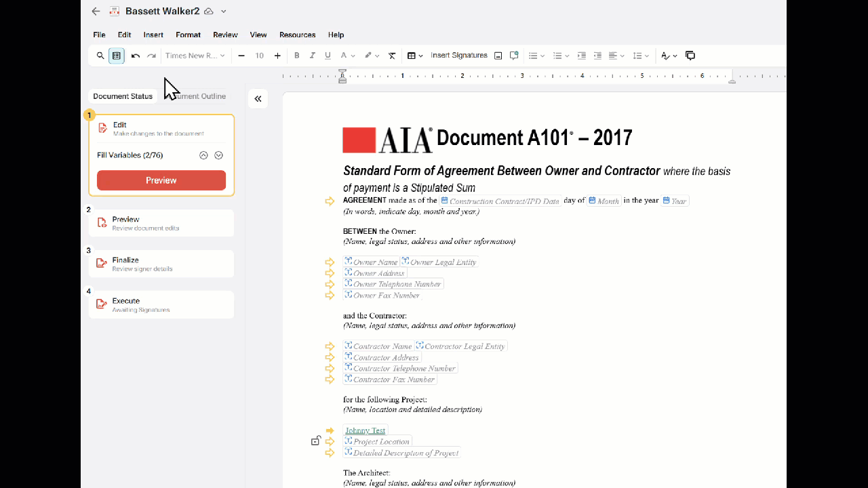Toggle italic formatting
Screen dimensions: 868x488
coord(313,56)
